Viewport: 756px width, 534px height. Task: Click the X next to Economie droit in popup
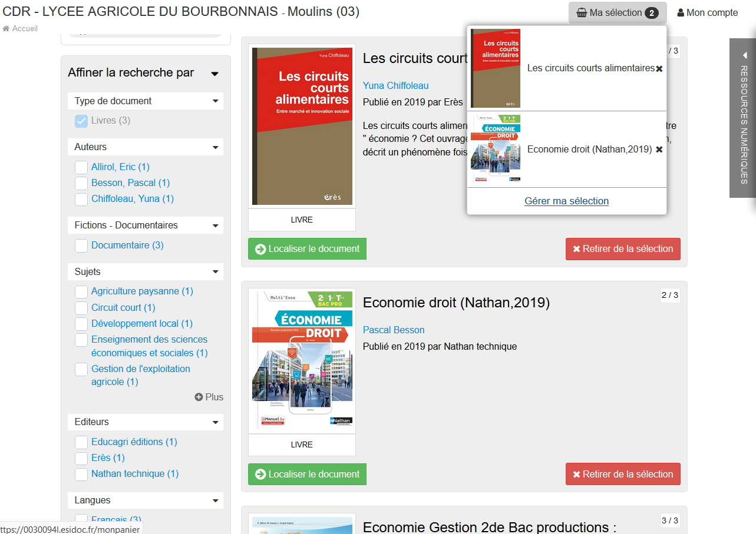tap(659, 150)
